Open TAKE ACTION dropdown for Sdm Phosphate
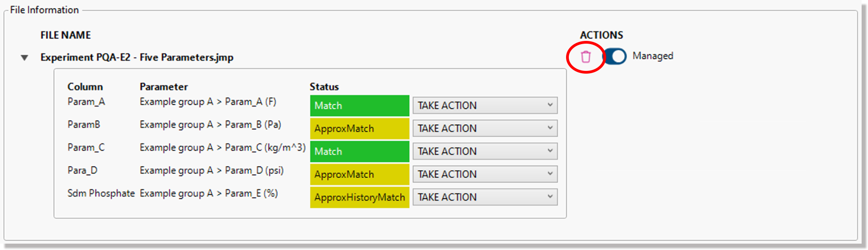 [x=485, y=197]
